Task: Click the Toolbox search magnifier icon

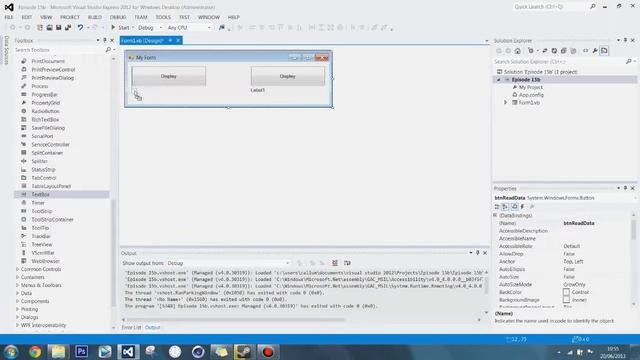Action: [108, 50]
